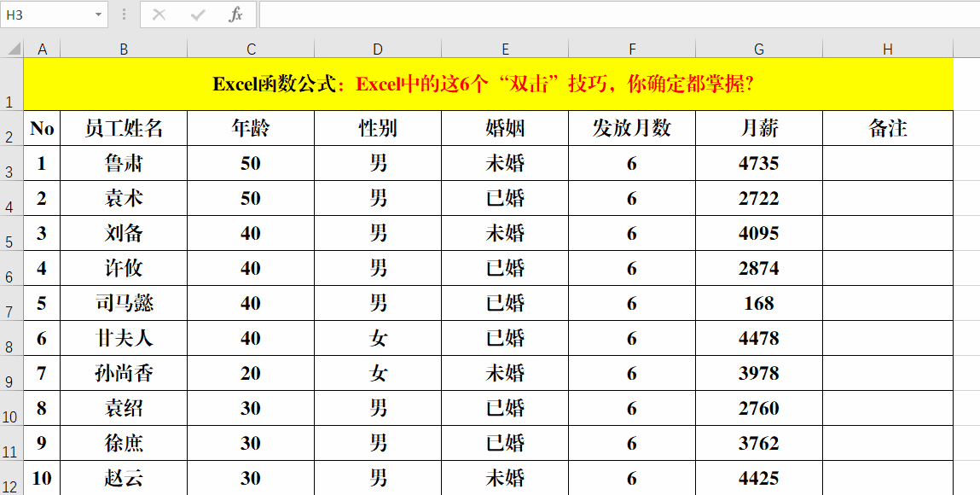Image resolution: width=980 pixels, height=495 pixels.
Task: Click the 发放月数 header cell
Action: (632, 129)
